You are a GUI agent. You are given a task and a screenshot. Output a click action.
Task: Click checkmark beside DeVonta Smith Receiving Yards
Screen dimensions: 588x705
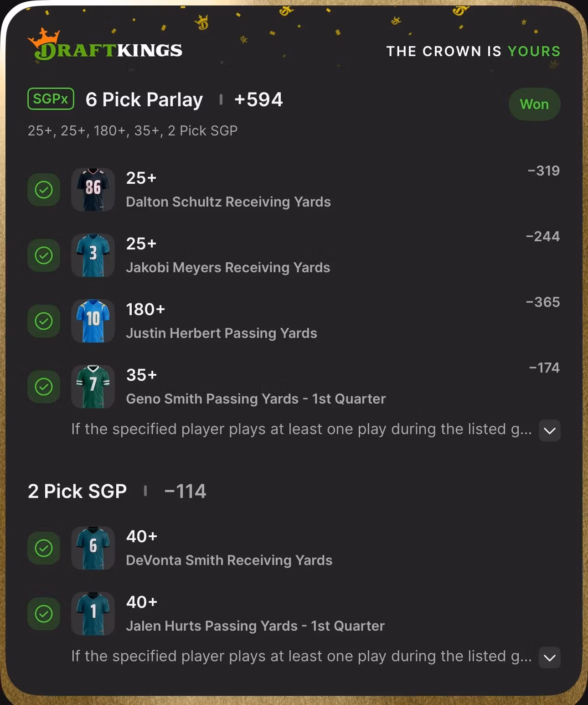point(44,548)
